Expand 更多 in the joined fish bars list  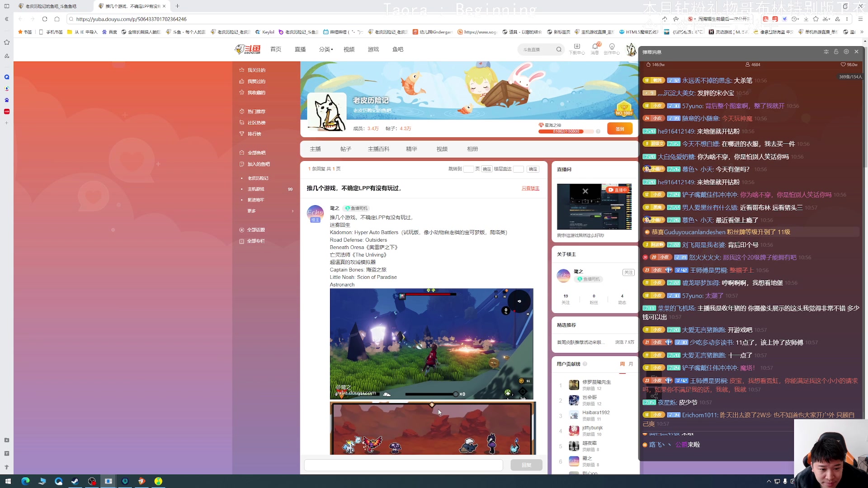pyautogui.click(x=270, y=211)
